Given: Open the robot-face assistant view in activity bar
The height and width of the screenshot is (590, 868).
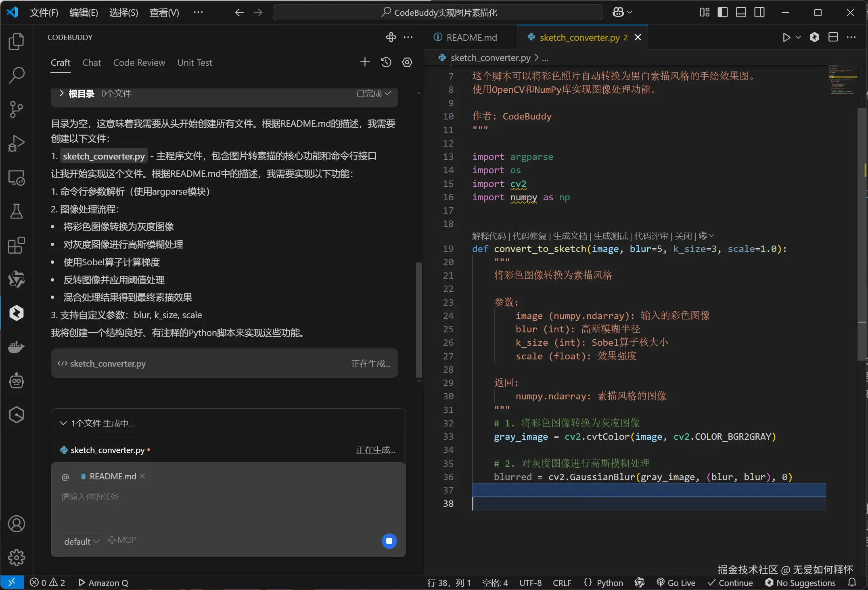Looking at the screenshot, I should [16, 381].
